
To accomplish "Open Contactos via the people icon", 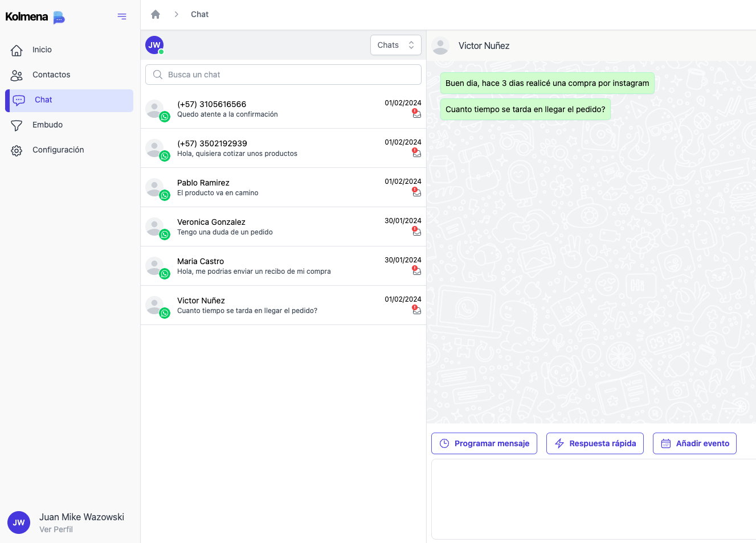I will (17, 75).
